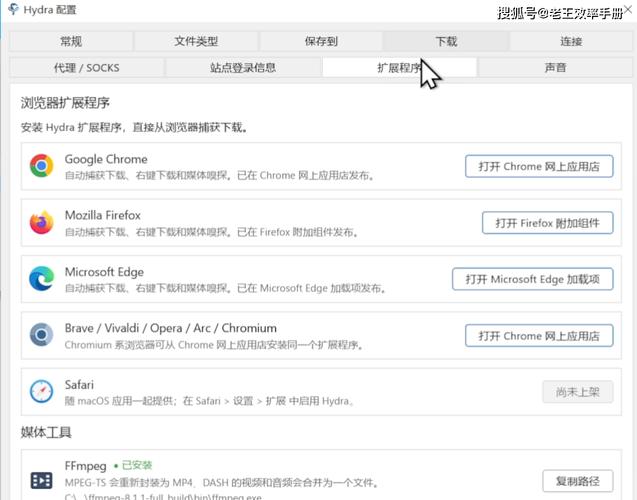
Task: Click the Mozilla Firefox row title
Action: pyautogui.click(x=103, y=215)
